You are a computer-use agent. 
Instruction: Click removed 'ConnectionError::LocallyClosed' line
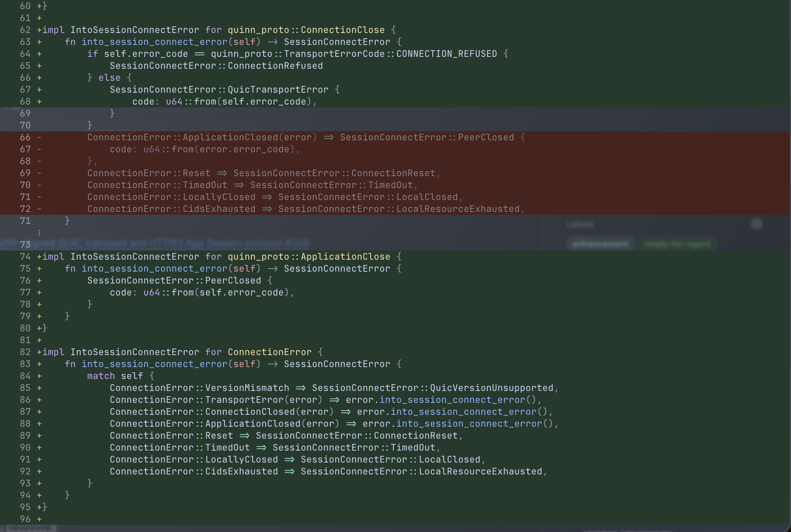[x=171, y=197]
